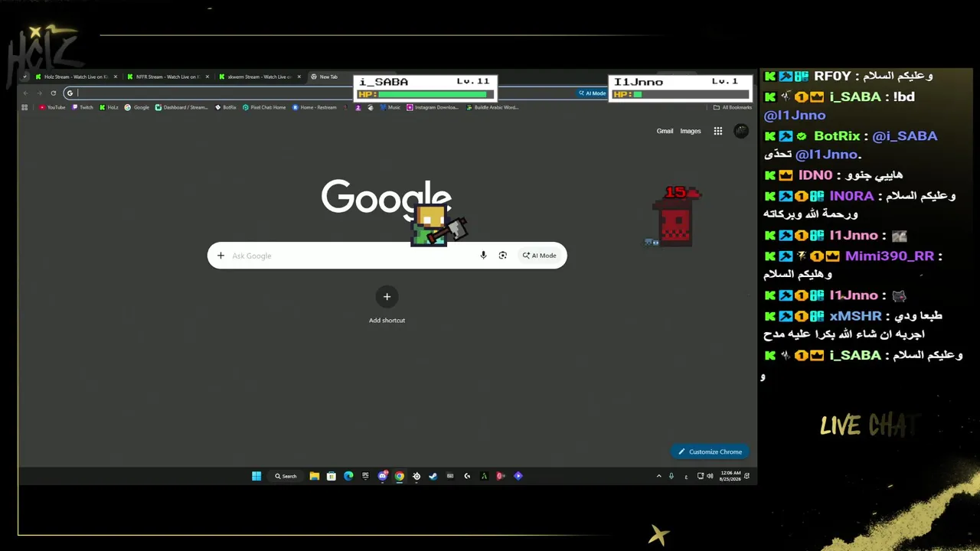Close the NFFR Stream tab

(x=207, y=77)
